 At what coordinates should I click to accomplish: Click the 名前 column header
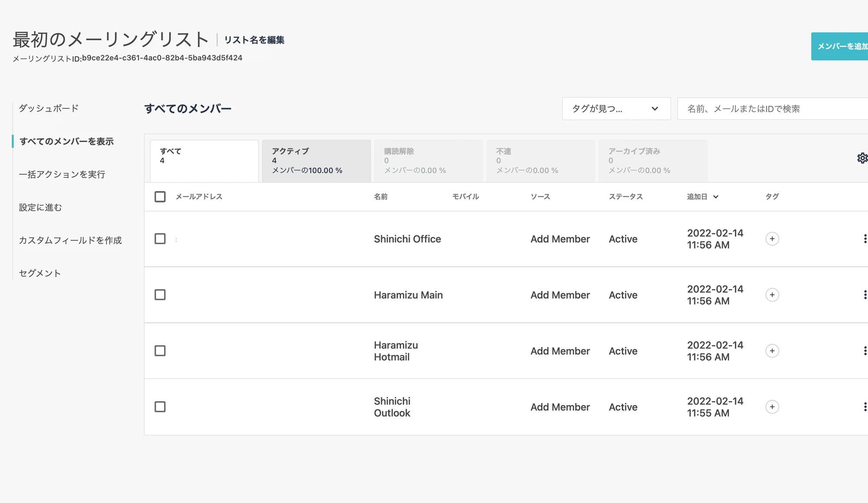(x=381, y=197)
